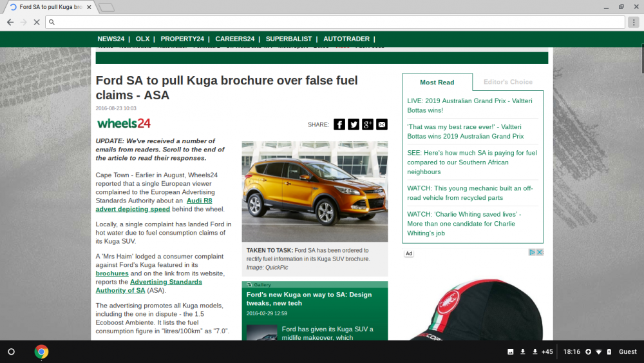The height and width of the screenshot is (363, 644).
Task: Open 'Charlie Whiting saved lives' story
Action: 464,224
